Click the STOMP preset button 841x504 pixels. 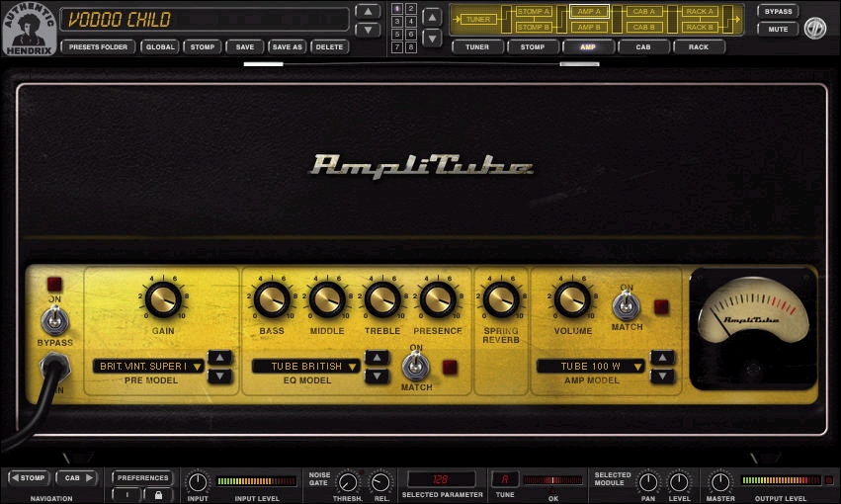click(x=203, y=47)
